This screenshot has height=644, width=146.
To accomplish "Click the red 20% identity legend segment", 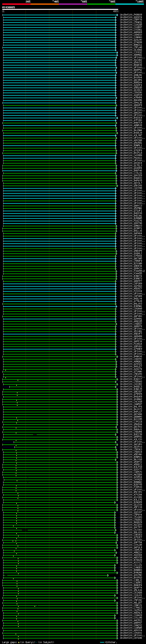I will tap(16, 4).
